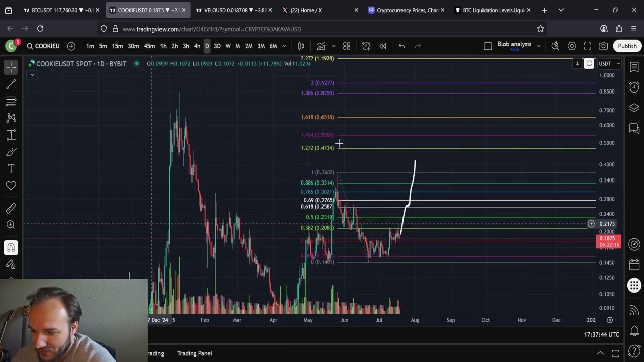Viewport: 644px width, 362px height.
Task: Select the crosshair cursor tool
Action: (11, 67)
